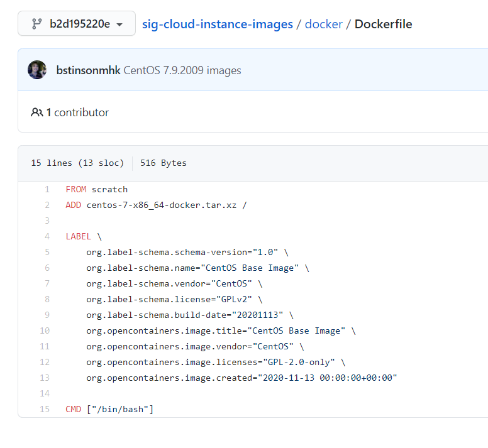Click the Dockerfile breadcrumb name
The width and height of the screenshot is (488, 448).
tap(383, 25)
